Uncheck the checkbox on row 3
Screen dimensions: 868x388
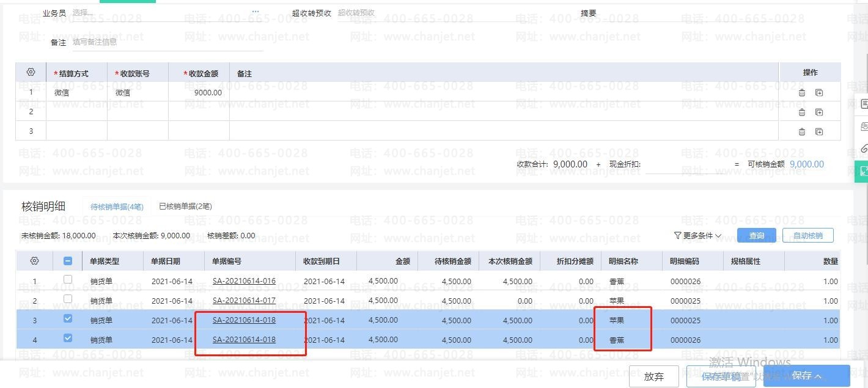tap(68, 319)
